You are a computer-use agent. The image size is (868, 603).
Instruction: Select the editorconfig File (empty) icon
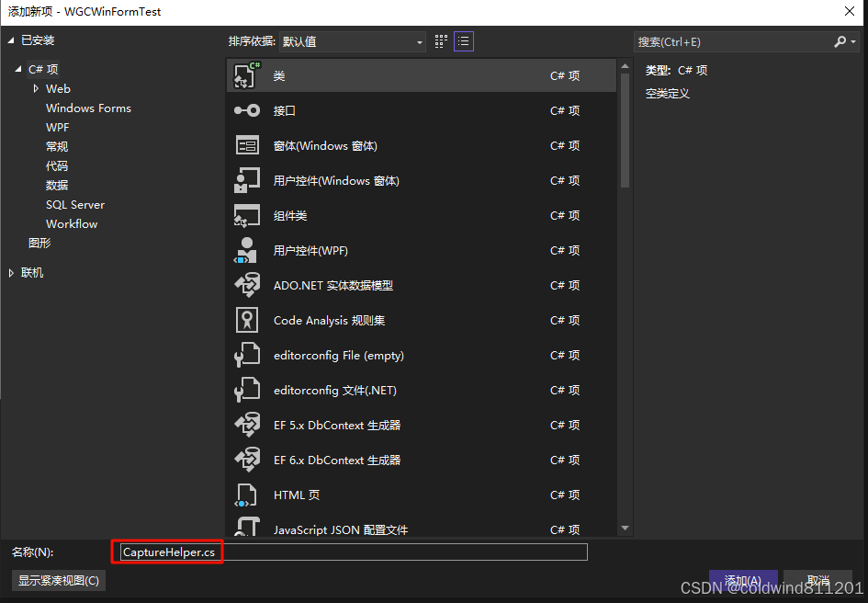pos(247,355)
